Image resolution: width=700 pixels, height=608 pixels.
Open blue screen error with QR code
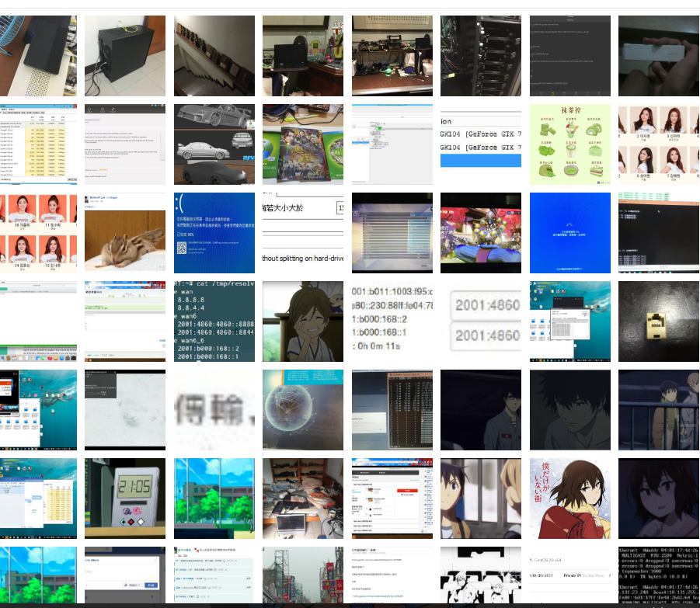(x=214, y=233)
